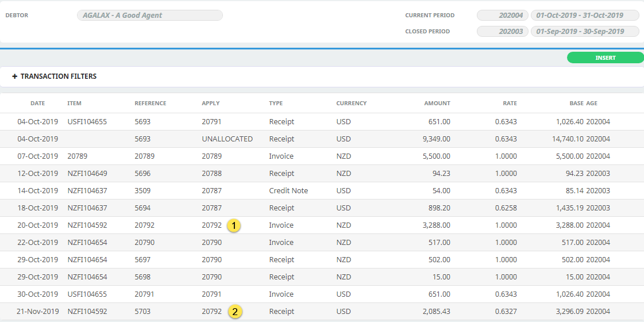Click base value 14,740.10
Screen dimensions: 644x322
coord(568,139)
